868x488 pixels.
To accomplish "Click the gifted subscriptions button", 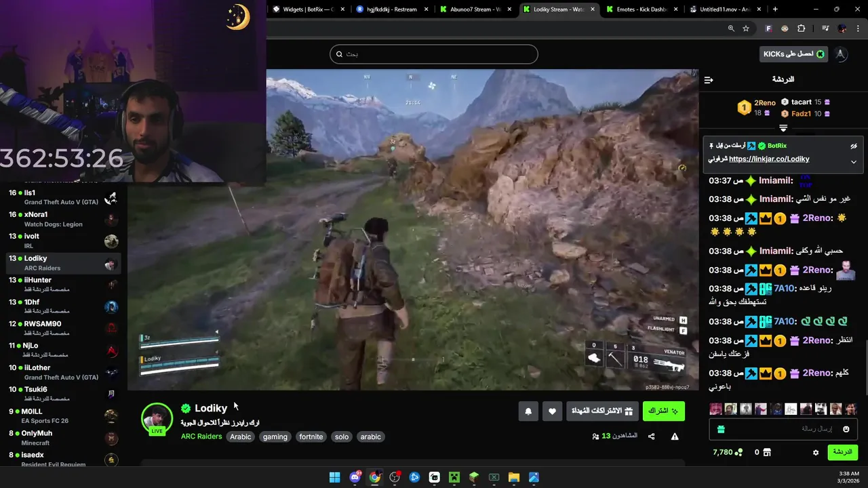I will click(603, 411).
